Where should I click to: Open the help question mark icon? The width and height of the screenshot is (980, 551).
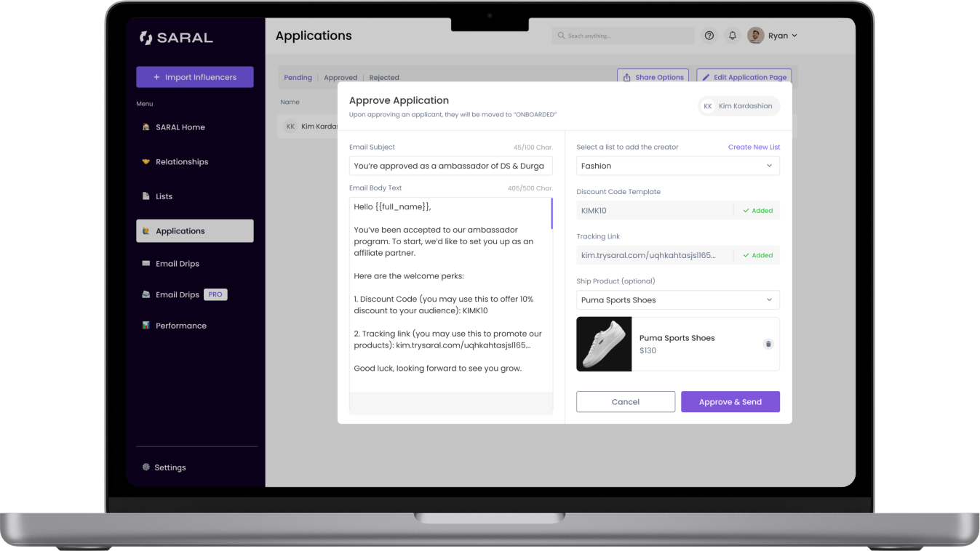(x=709, y=36)
